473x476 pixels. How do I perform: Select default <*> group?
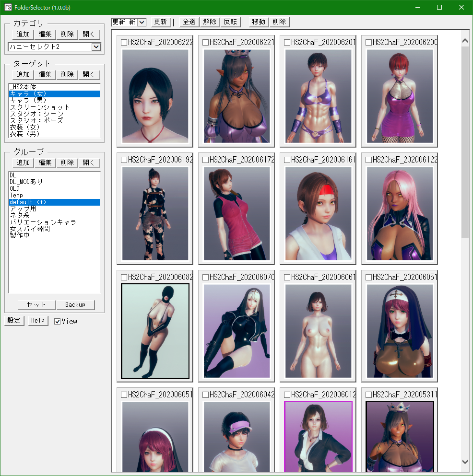[55, 202]
